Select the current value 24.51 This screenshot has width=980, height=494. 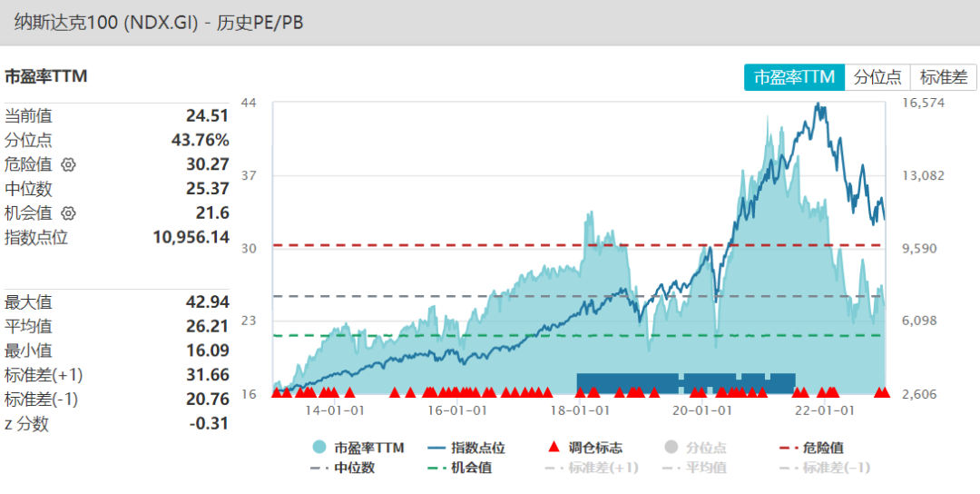[x=208, y=115]
